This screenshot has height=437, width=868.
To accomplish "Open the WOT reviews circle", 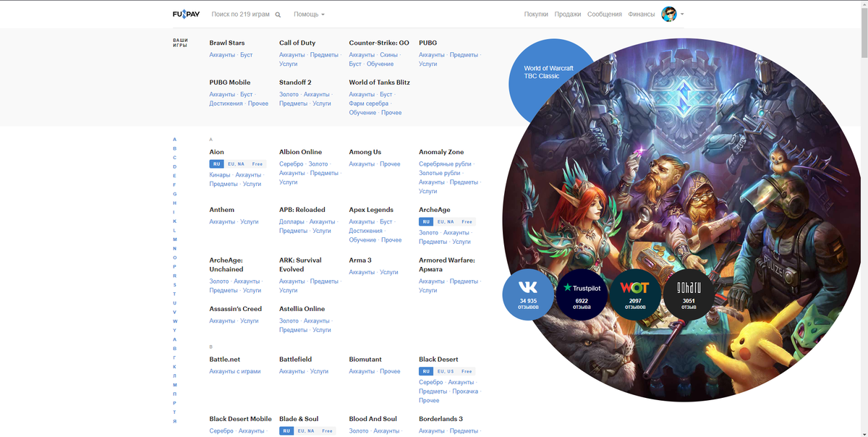I will (x=635, y=294).
